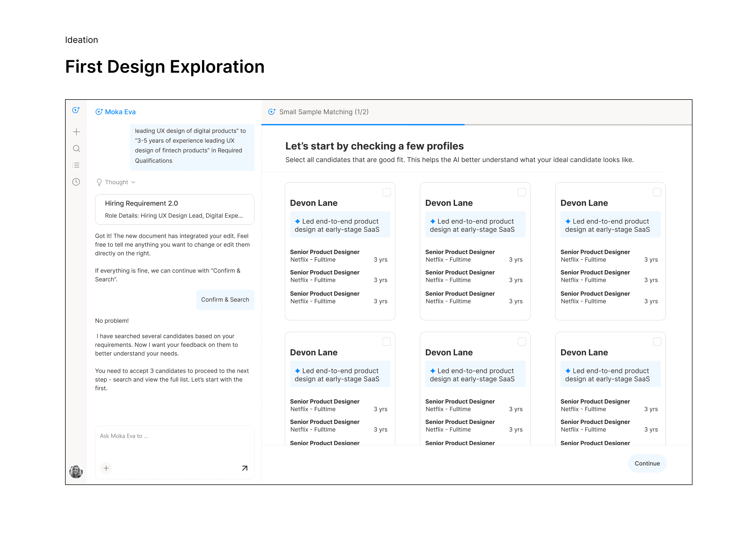
Task: Expand the Thought section
Action: point(116,182)
